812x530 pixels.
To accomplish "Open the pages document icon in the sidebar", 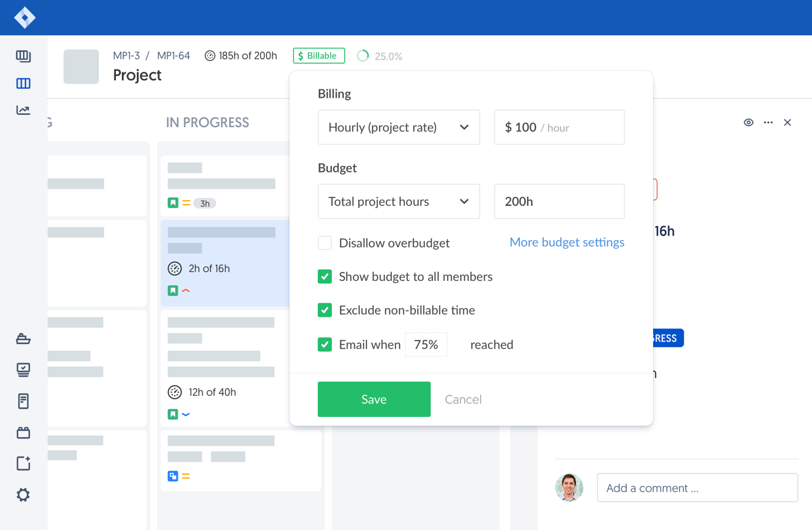I will click(24, 401).
